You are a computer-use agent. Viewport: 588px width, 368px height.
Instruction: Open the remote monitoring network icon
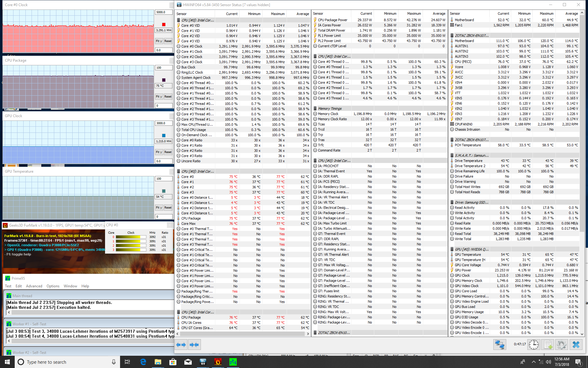(x=499, y=345)
